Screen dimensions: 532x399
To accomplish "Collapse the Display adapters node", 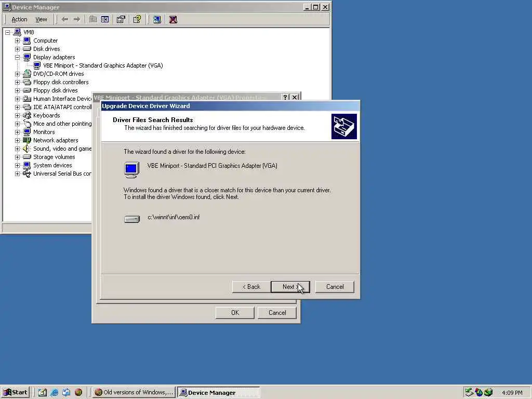I will 17,57.
